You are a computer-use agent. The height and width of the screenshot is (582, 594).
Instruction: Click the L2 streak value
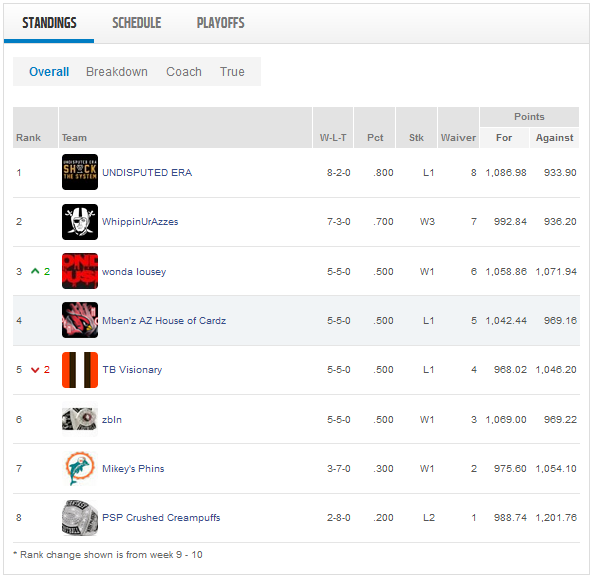click(429, 518)
